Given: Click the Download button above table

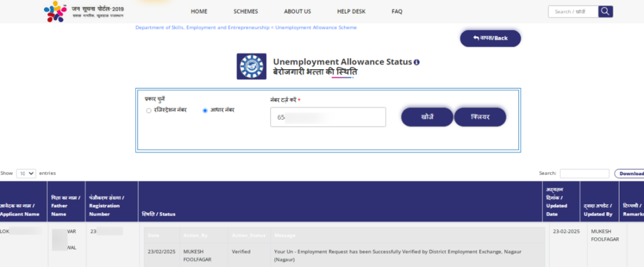Looking at the screenshot, I should tap(629, 173).
